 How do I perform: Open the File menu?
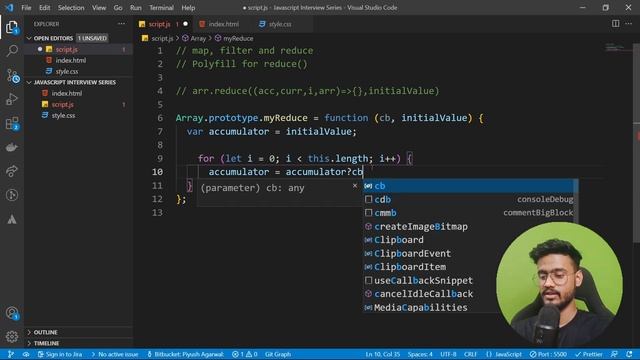click(26, 7)
